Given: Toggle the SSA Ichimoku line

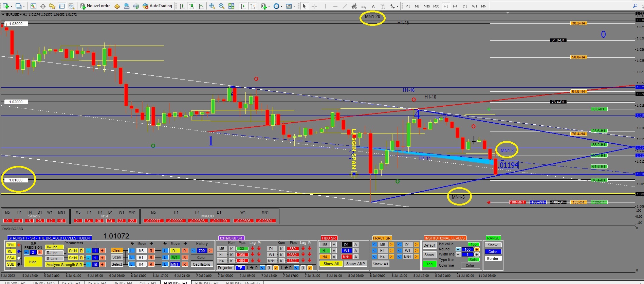Looking at the screenshot, I should pyautogui.click(x=11, y=258).
